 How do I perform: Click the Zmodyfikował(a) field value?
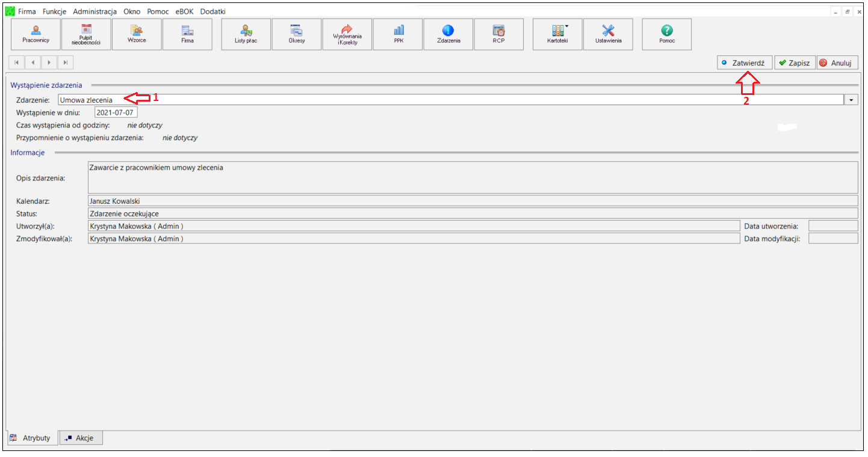414,239
